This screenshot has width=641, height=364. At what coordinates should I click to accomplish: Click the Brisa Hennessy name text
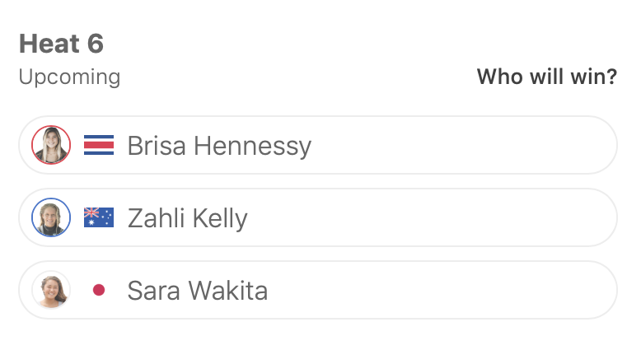click(219, 146)
